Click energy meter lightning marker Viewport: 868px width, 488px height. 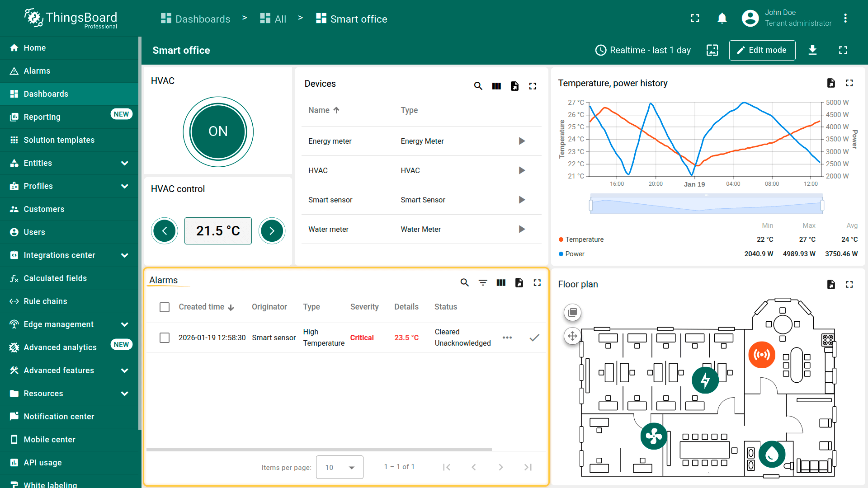coord(705,380)
